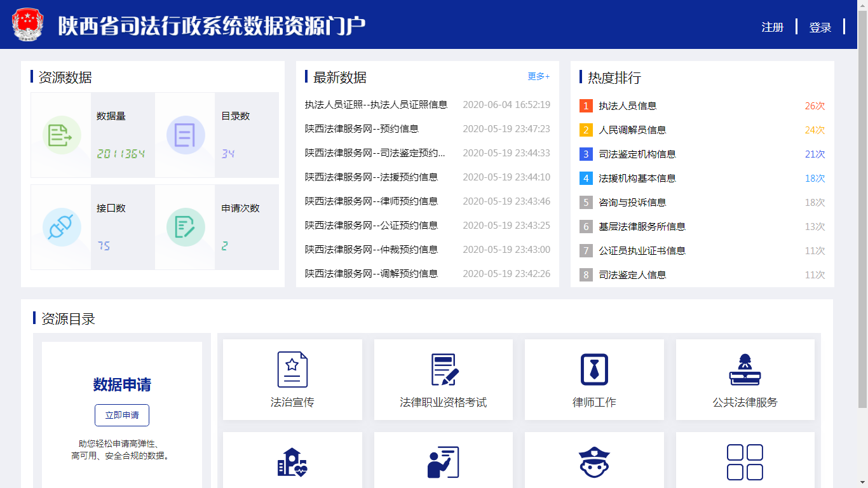The width and height of the screenshot is (868, 488).
Task: Click rank badge 5 in 热度排行
Action: coord(586,202)
